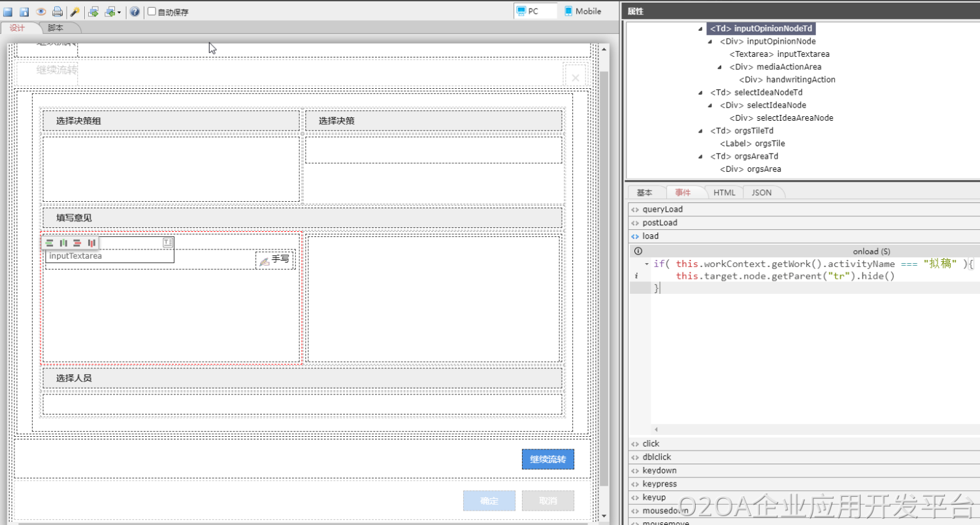Click the printer icon in toolbar
Image resolution: width=980 pixels, height=525 pixels.
[x=57, y=12]
